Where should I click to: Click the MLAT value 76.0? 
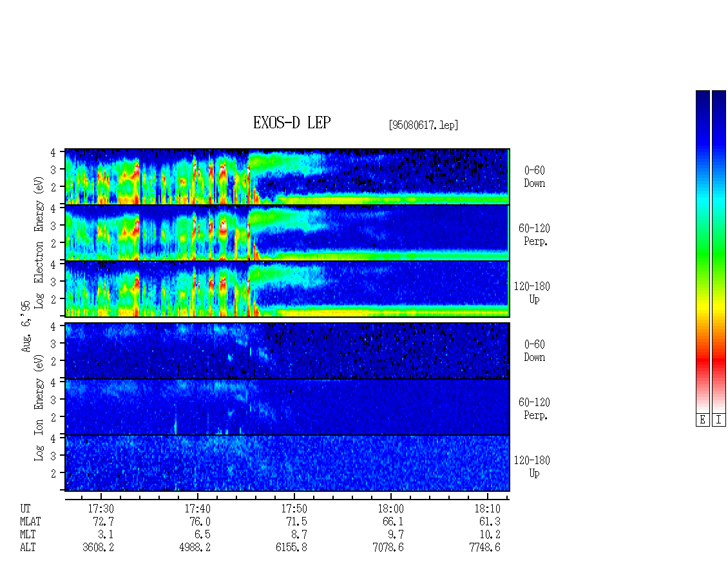pos(200,521)
